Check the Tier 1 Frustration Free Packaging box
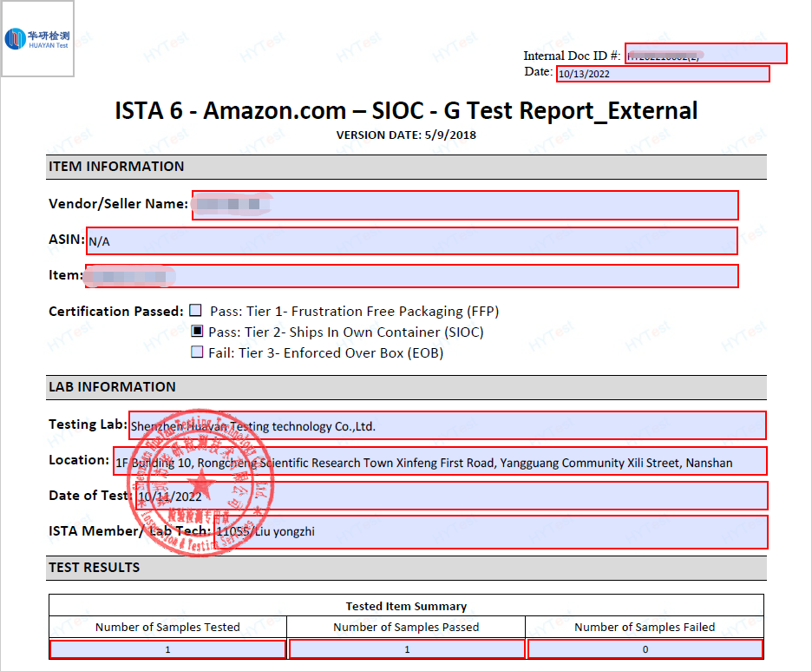The height and width of the screenshot is (671, 812). point(196,311)
